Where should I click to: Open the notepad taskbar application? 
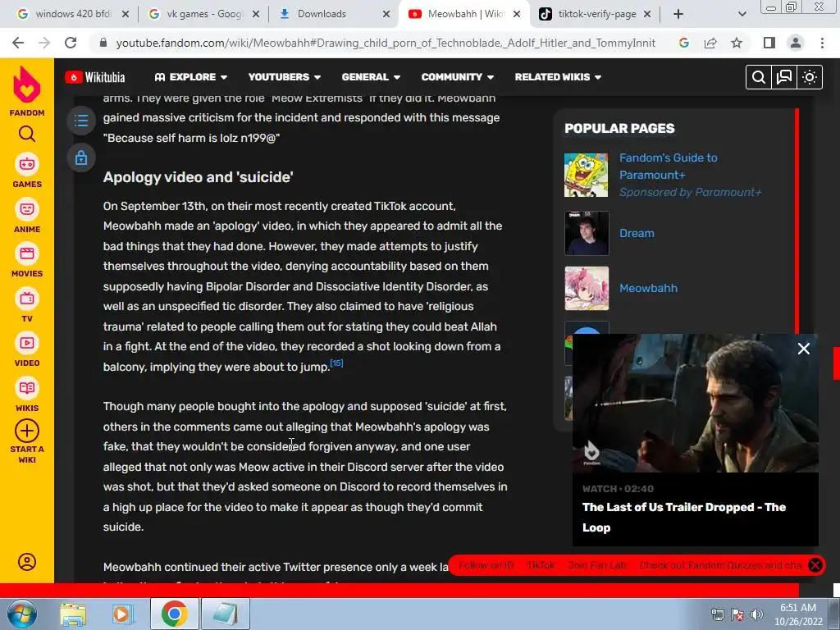point(225,614)
